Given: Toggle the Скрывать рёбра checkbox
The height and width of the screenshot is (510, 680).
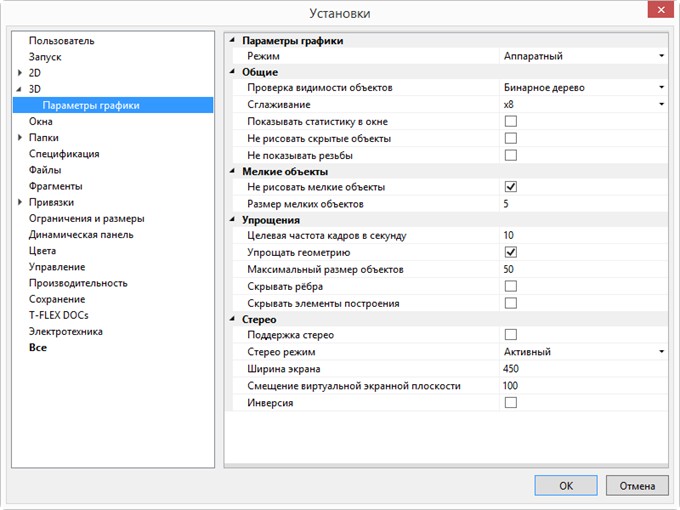Looking at the screenshot, I should [x=510, y=286].
